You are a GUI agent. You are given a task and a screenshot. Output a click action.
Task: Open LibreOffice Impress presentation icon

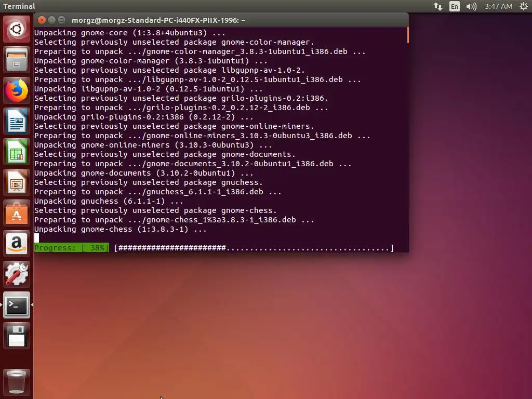coord(17,182)
